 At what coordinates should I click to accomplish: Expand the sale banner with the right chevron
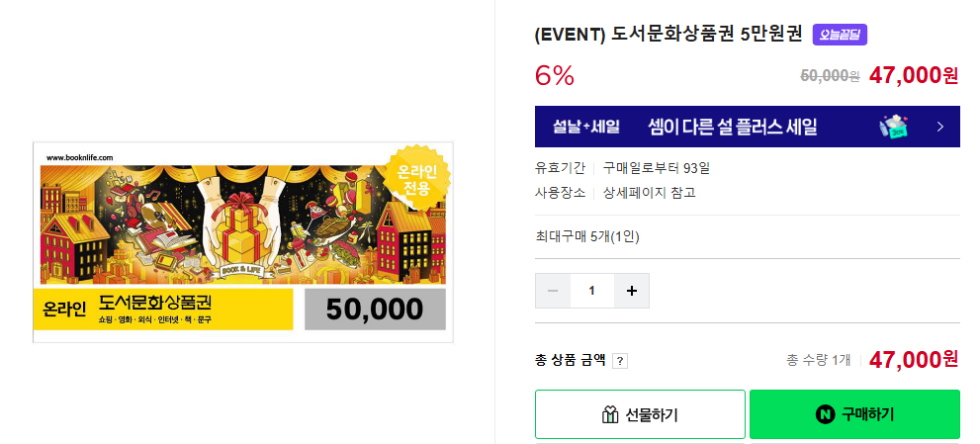(x=940, y=127)
